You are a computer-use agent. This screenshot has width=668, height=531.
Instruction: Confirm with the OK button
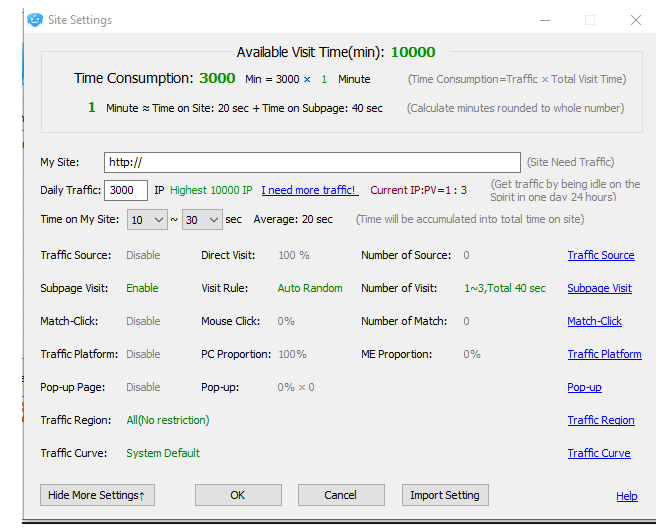[238, 495]
